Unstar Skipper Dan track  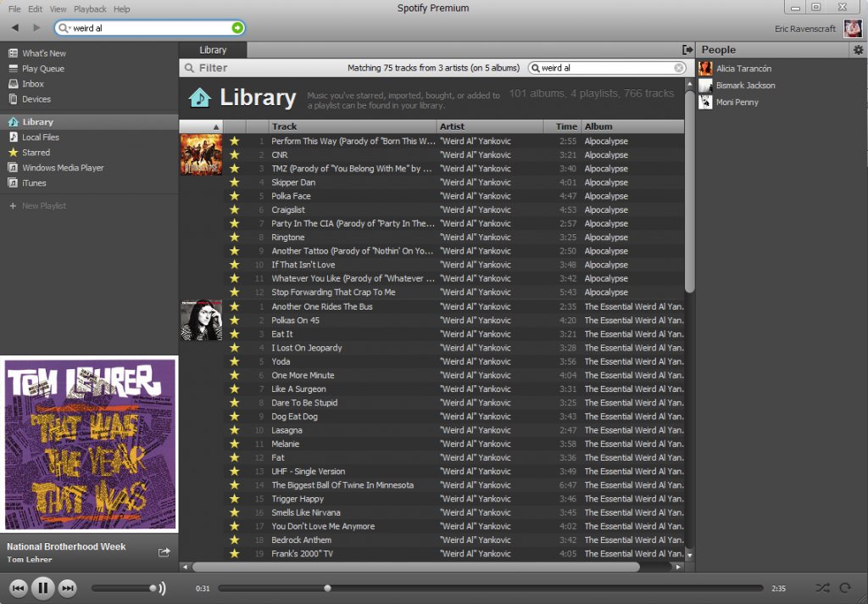(x=235, y=182)
